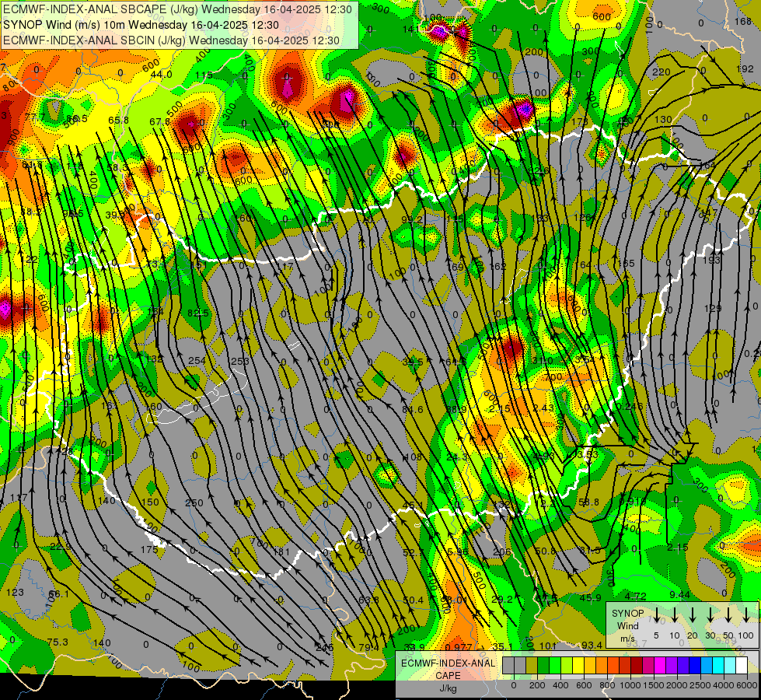Click the '6000' tick label on the CAPE scale
Viewport: 761px width, 700px height.
point(746,685)
